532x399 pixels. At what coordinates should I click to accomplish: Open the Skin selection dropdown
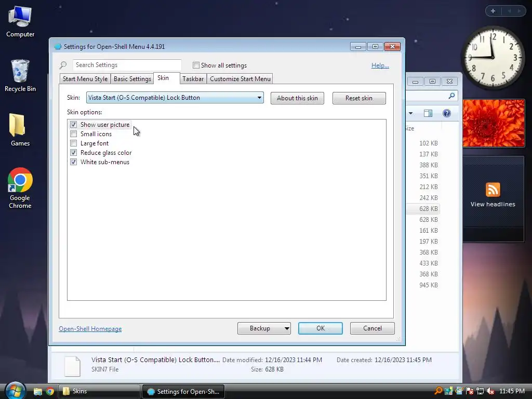click(175, 98)
